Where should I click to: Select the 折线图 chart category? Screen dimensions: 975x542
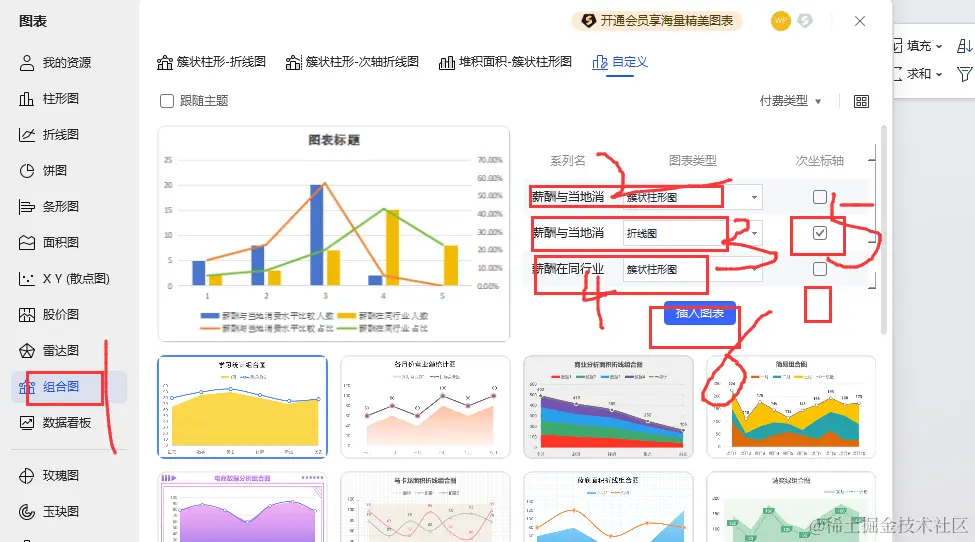(49, 135)
